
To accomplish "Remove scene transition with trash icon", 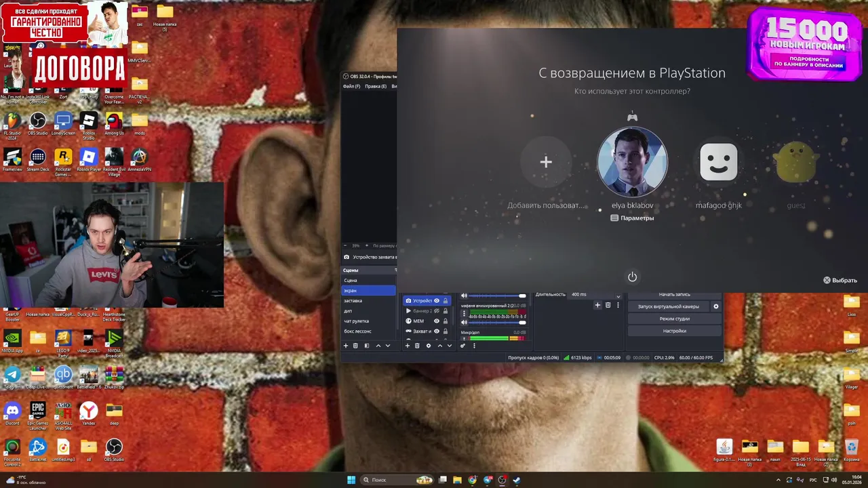I will [608, 305].
